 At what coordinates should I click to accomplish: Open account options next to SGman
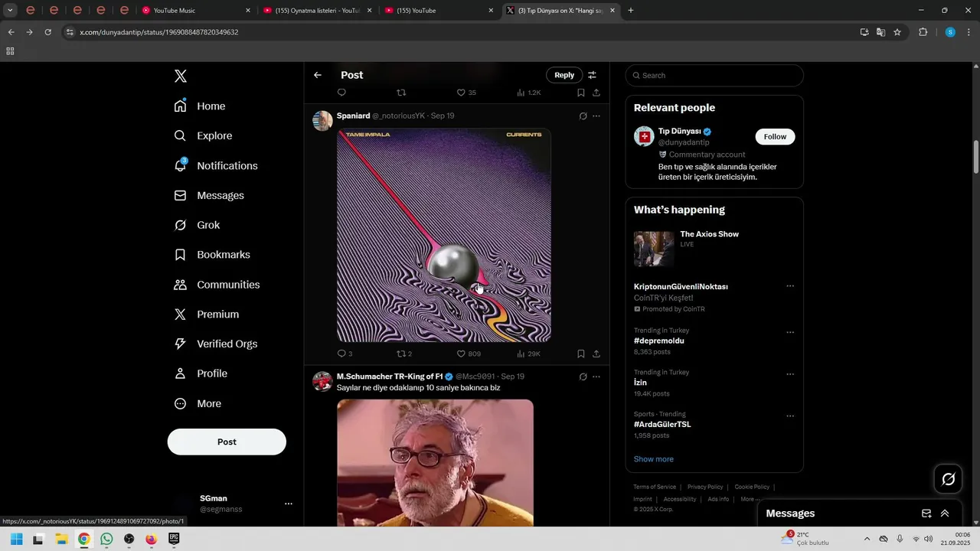click(289, 504)
